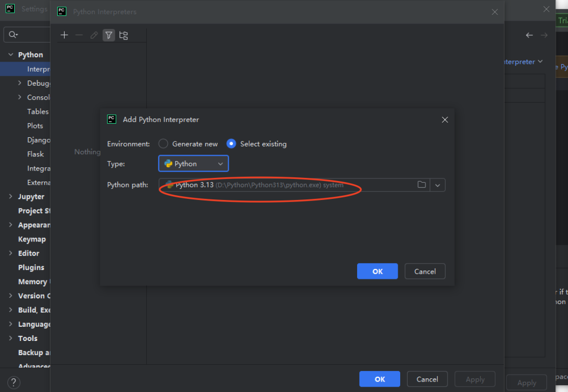Open the Django settings item
Viewport: 568px width, 392px height.
(39, 140)
